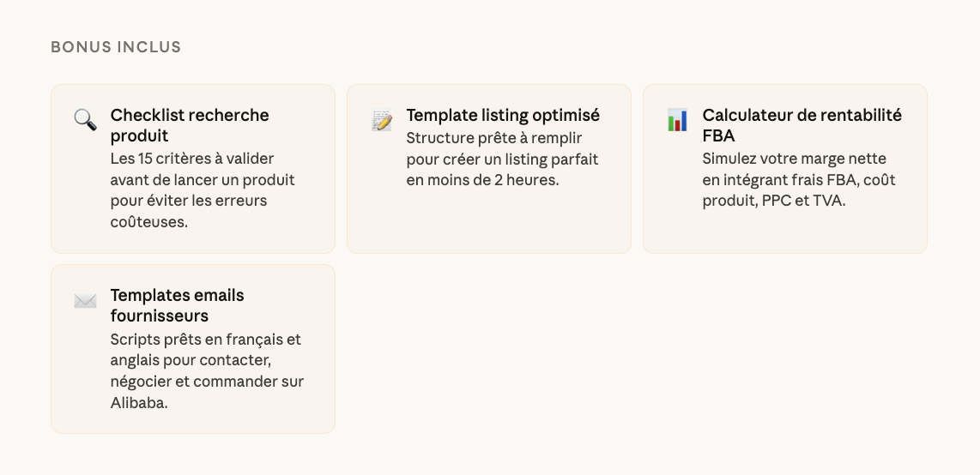980x475 pixels.
Task: Click the 'BONUS INCLUS' section heading
Action: [116, 47]
